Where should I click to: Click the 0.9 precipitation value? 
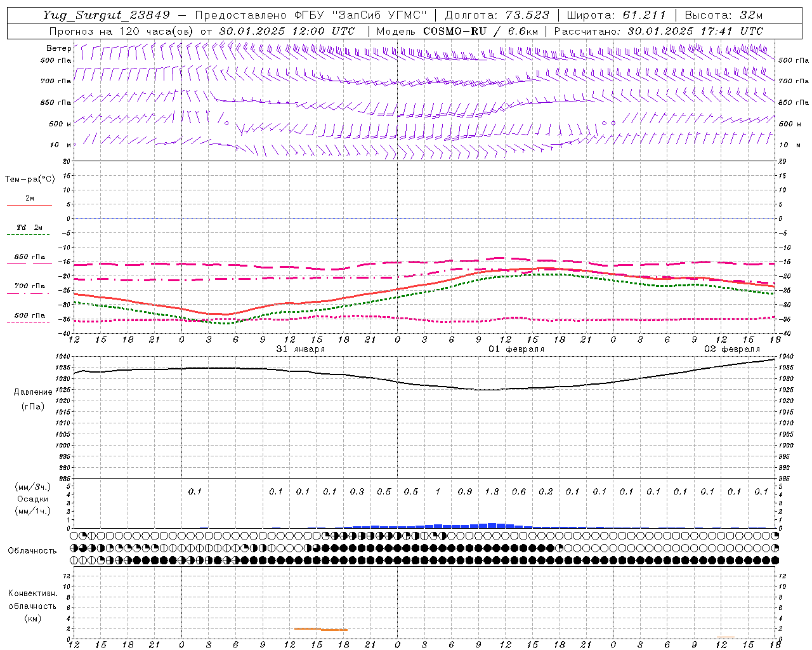point(465,491)
